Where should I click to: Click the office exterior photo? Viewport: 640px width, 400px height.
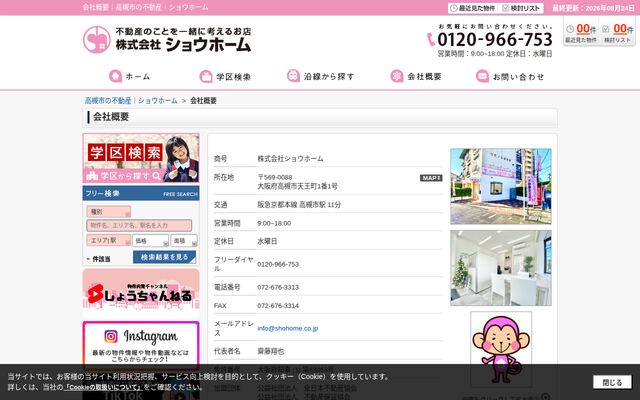click(x=501, y=186)
